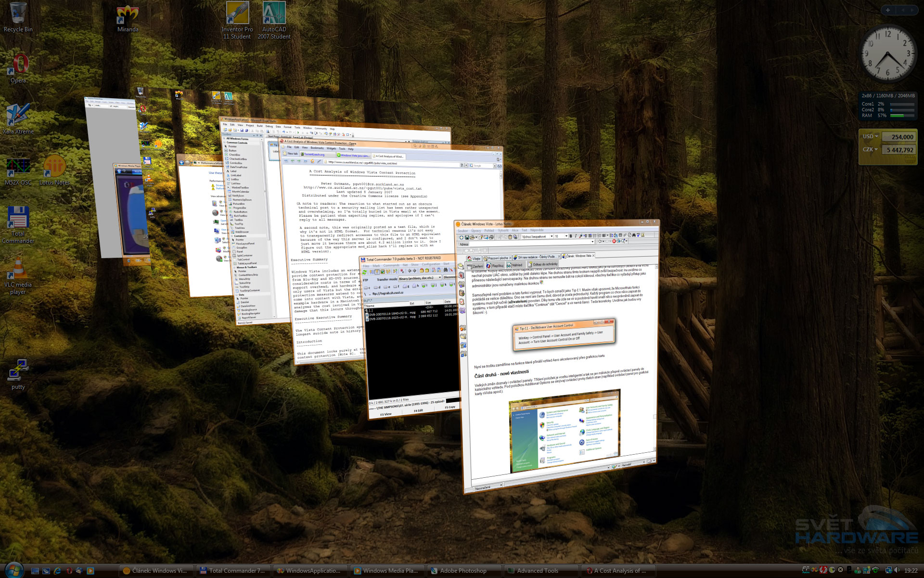
Task: Open the Výchozí bezpatkové font dropdown
Action: (x=552, y=236)
